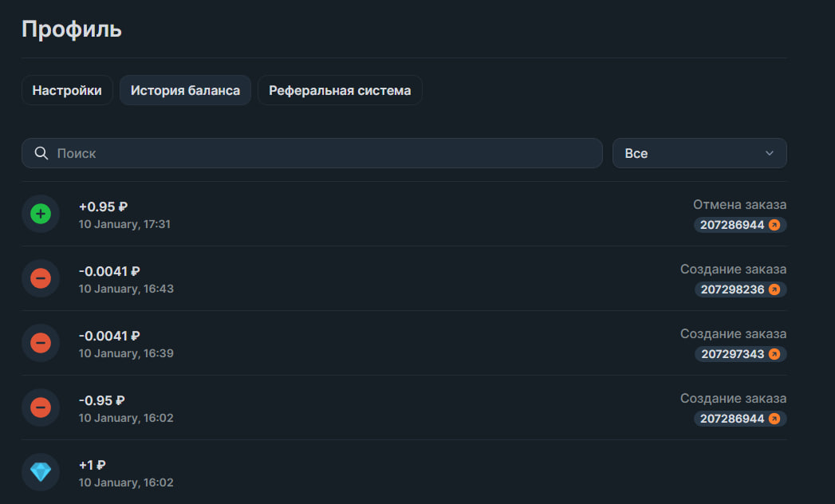Click the magnifier icon in search field
835x504 pixels.
click(41, 153)
